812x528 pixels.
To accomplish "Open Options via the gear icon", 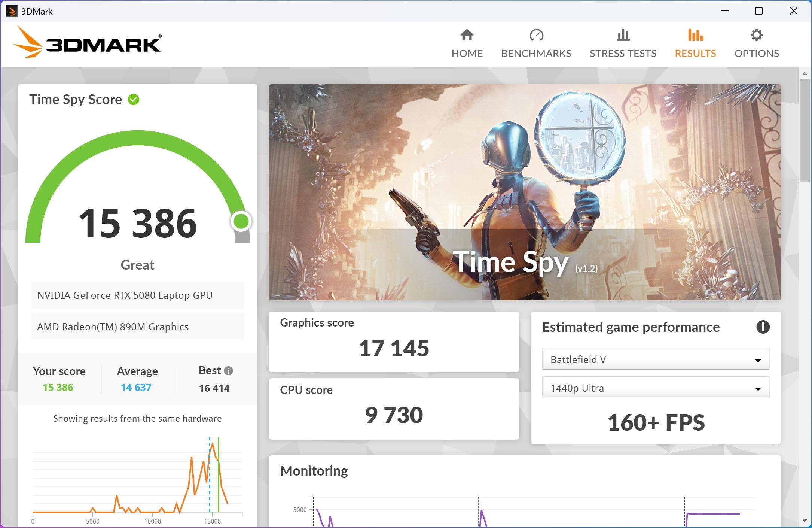I will [756, 35].
